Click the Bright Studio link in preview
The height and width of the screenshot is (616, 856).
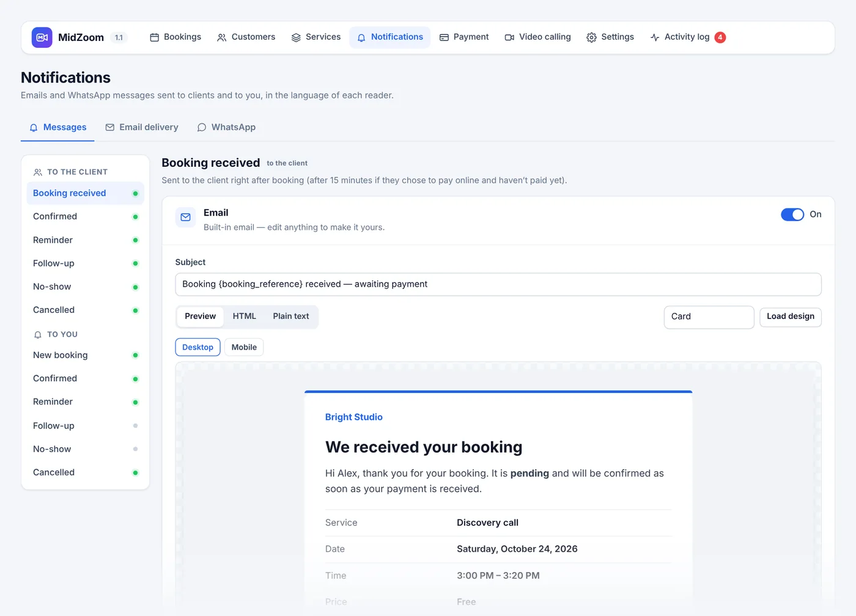click(353, 417)
